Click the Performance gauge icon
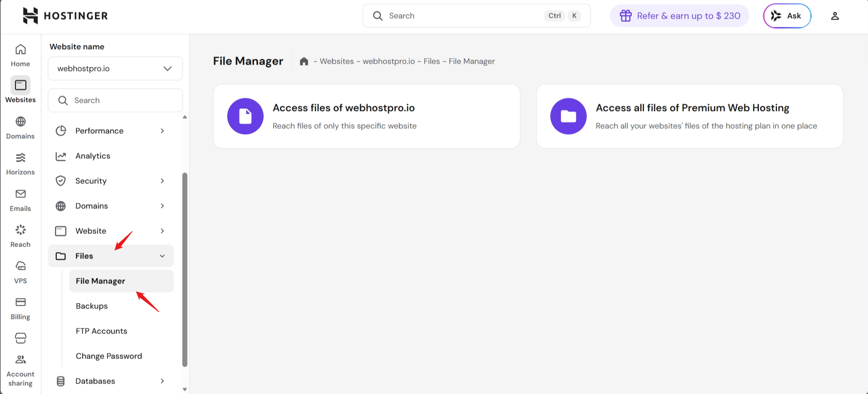 61,131
